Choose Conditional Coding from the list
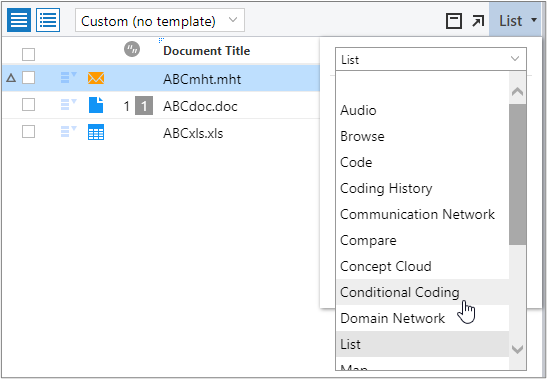This screenshot has height=379, width=547. 422,292
